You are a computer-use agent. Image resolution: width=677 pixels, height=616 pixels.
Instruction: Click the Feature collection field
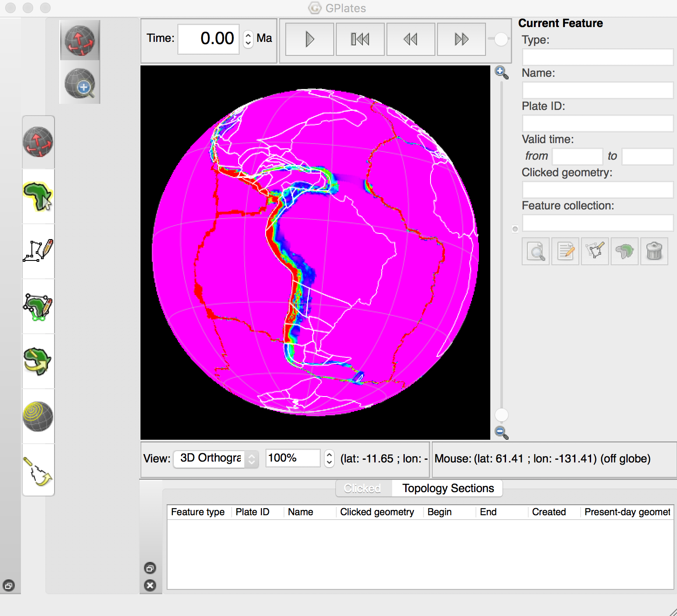598,223
